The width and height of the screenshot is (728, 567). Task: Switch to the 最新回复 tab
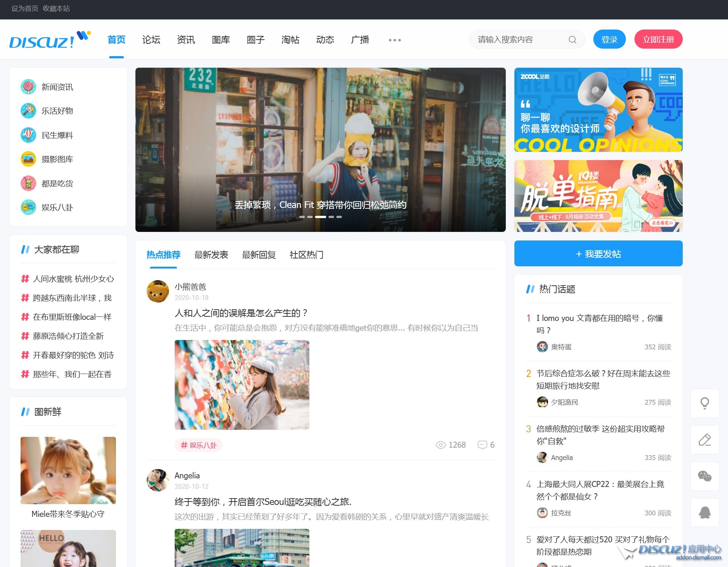(259, 255)
